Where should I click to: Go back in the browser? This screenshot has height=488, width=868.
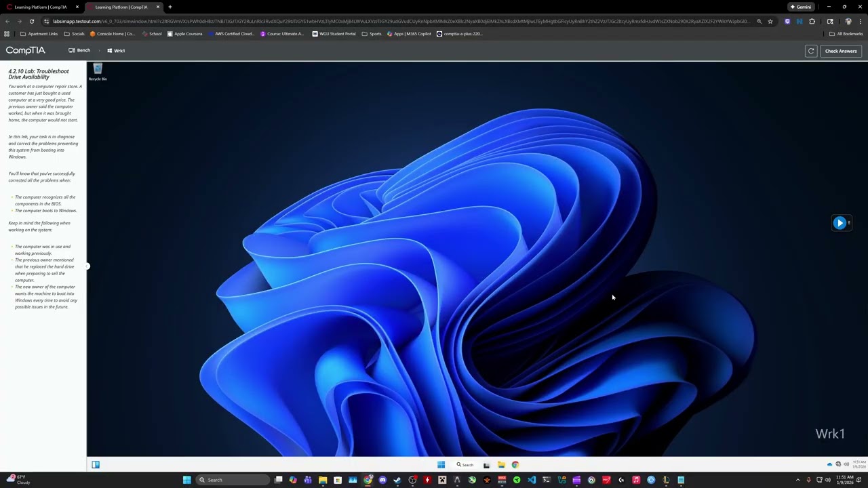7,21
